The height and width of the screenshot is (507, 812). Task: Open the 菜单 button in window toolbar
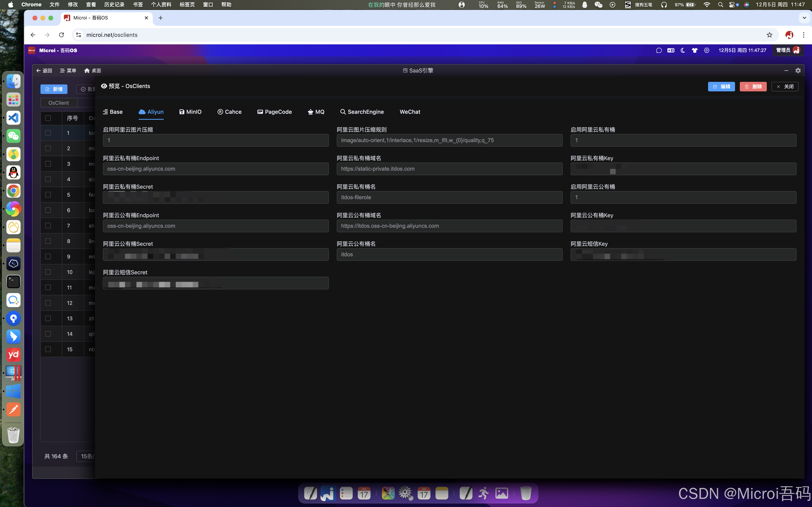[68, 70]
